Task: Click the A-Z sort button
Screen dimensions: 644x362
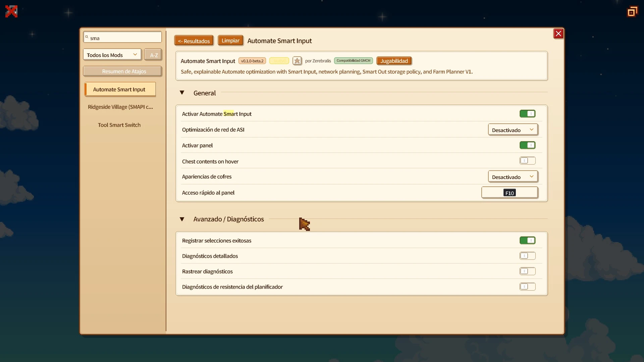Action: click(x=154, y=55)
